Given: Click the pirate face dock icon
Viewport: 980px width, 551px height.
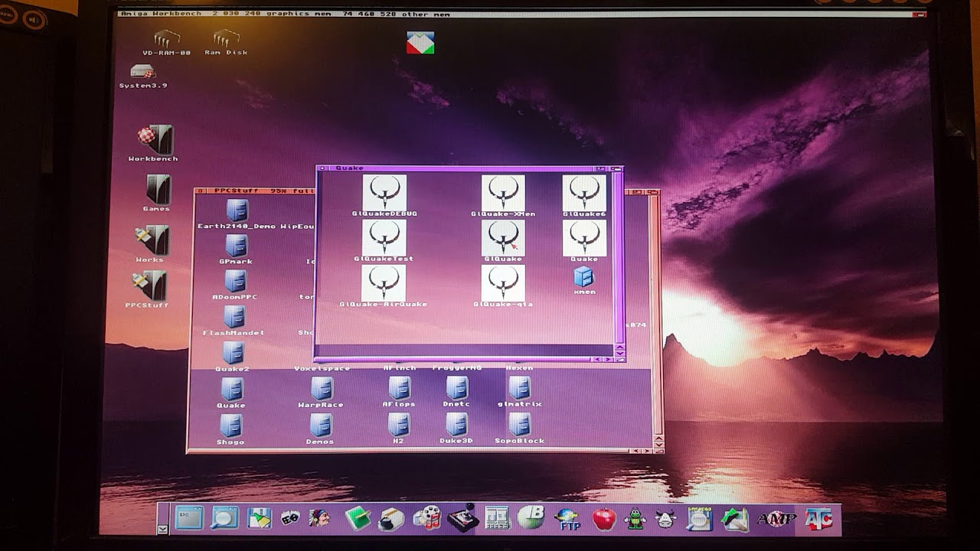Looking at the screenshot, I should [x=318, y=518].
